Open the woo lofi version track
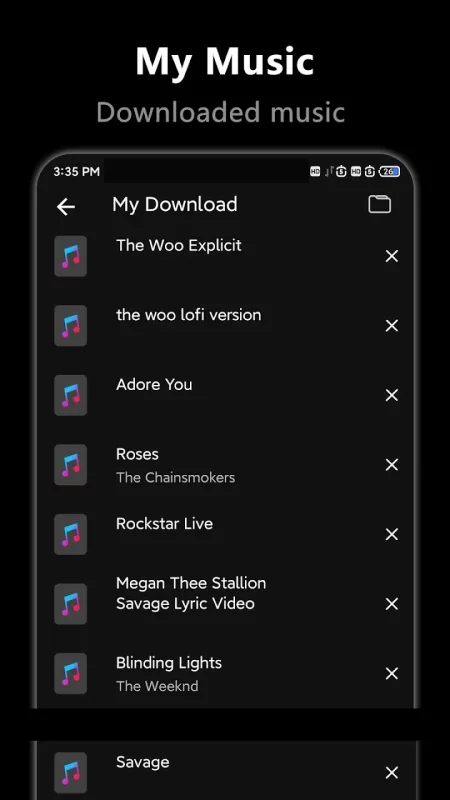 (188, 315)
